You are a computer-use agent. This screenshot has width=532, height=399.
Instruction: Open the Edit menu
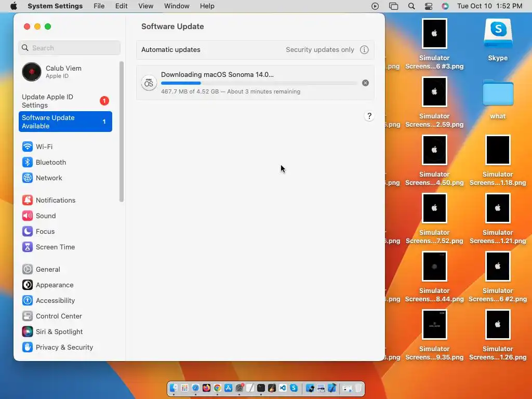coord(121,6)
